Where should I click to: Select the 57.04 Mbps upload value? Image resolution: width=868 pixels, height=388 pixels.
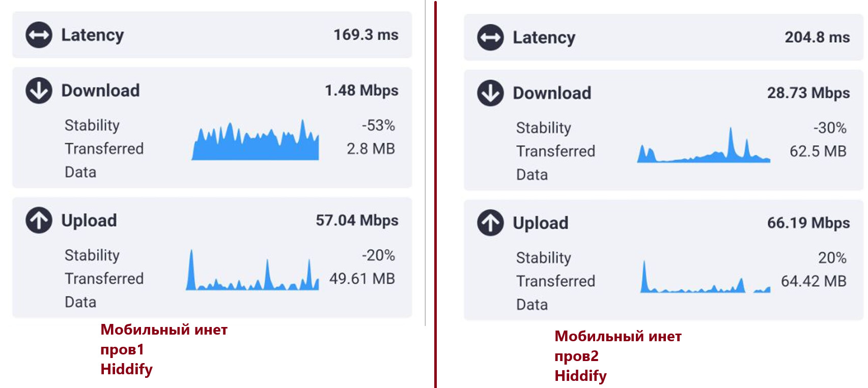tap(357, 220)
